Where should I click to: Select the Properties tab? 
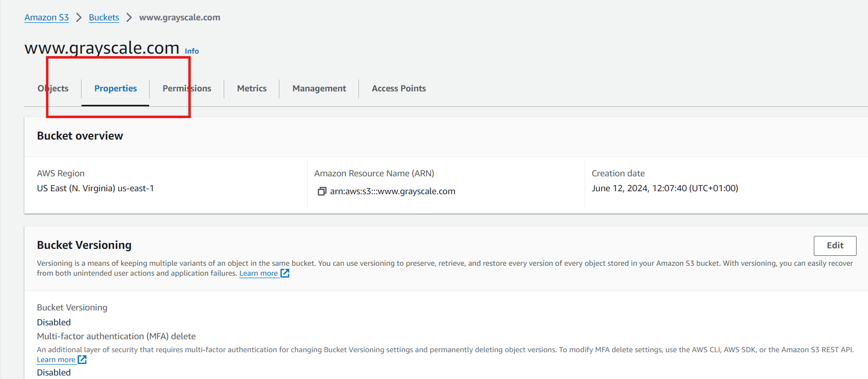(115, 88)
